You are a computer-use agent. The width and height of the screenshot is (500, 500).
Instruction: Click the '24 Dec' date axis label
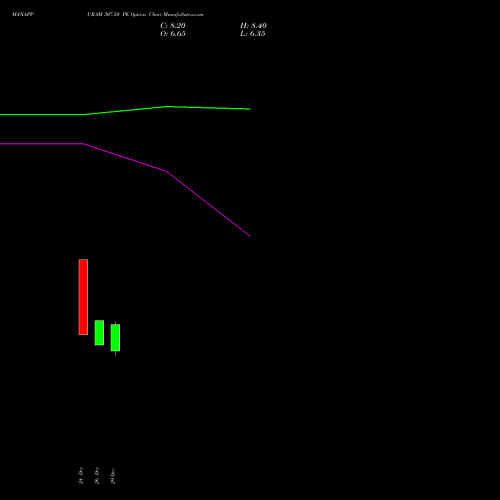pos(81,475)
